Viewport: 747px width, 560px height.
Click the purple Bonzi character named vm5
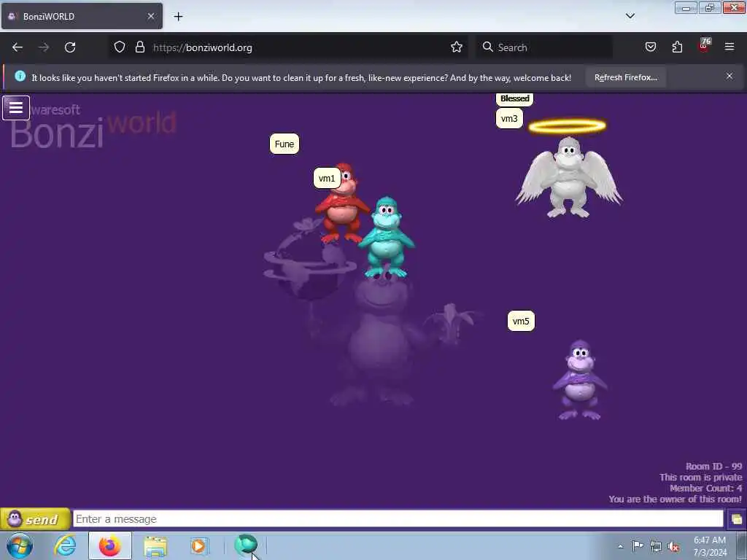(x=580, y=380)
